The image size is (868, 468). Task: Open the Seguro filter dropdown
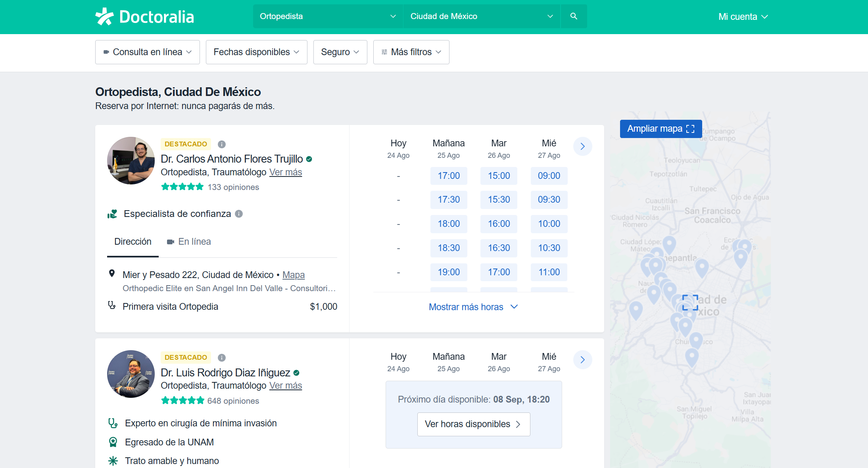click(x=340, y=52)
